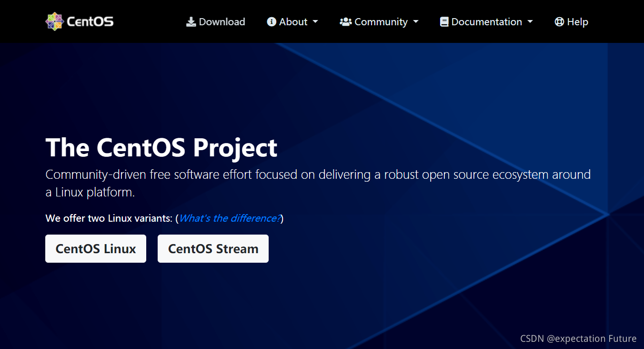Open the Help nav item
Image resolution: width=644 pixels, height=349 pixels.
(572, 22)
